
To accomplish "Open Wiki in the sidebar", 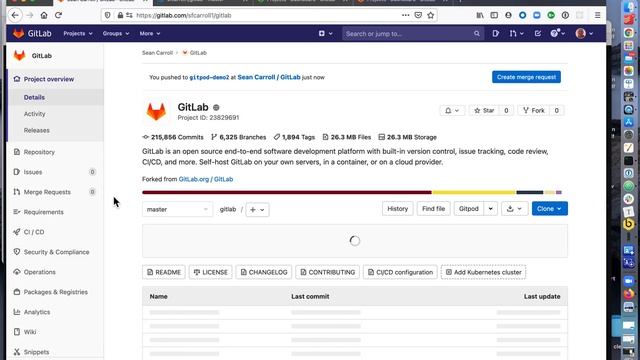I will point(30,332).
